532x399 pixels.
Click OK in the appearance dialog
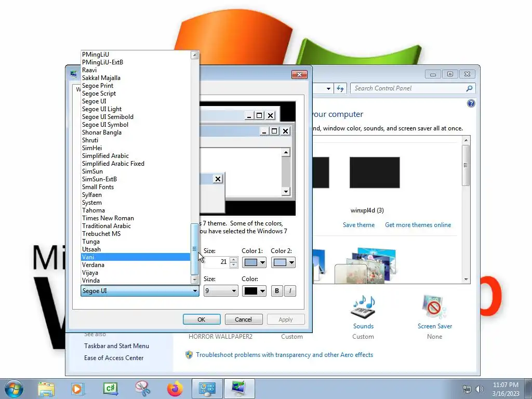202,320
